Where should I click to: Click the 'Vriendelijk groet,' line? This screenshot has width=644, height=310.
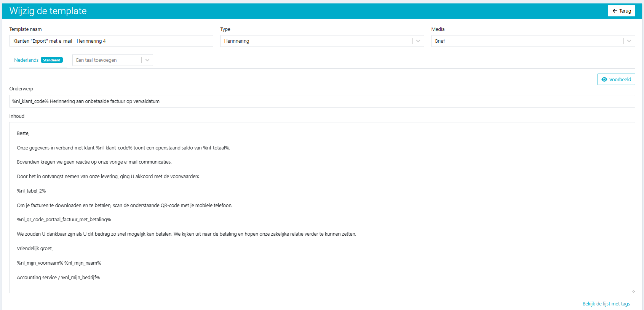tap(35, 248)
